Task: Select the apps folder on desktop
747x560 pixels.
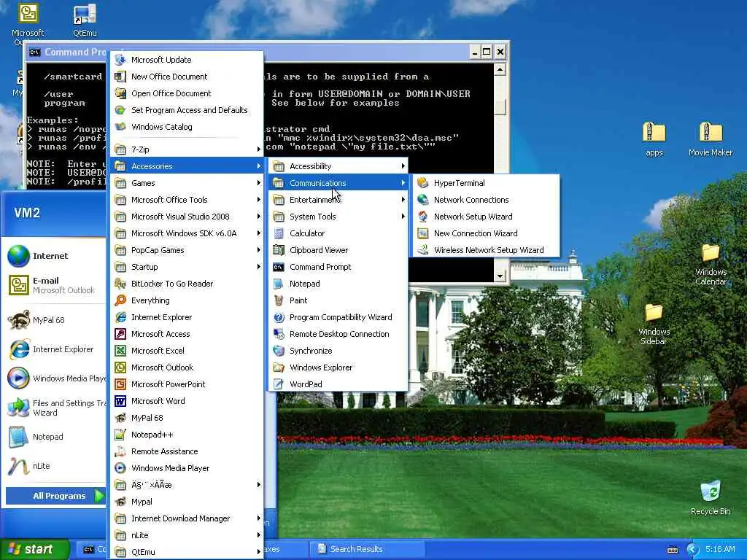Action: (x=654, y=139)
